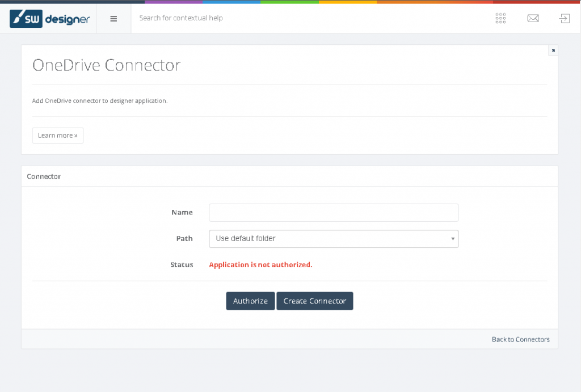581x392 pixels.
Task: Click the Create Connector button
Action: pyautogui.click(x=315, y=301)
